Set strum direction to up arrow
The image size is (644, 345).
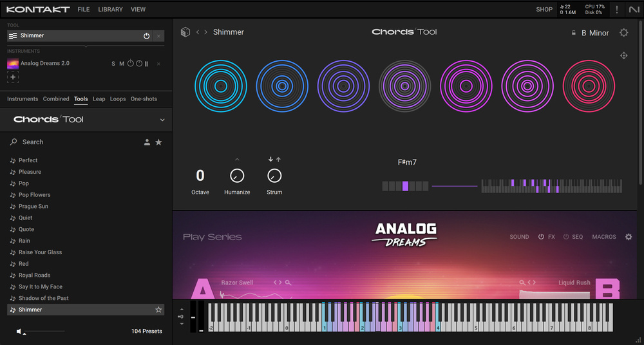(x=278, y=160)
